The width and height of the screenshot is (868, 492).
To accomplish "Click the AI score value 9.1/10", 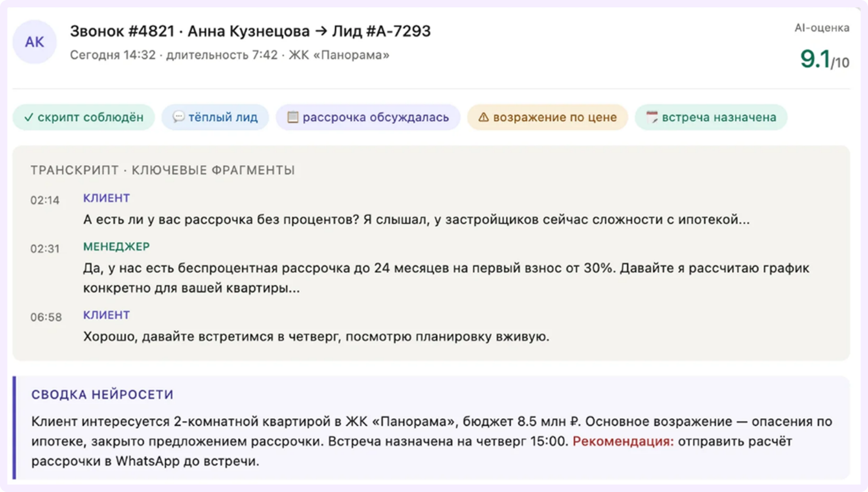I will coord(825,59).
